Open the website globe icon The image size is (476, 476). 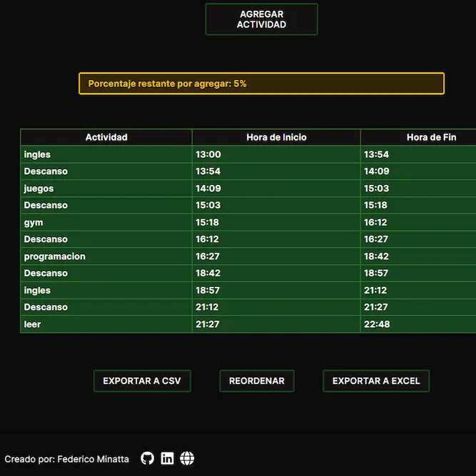pyautogui.click(x=187, y=458)
